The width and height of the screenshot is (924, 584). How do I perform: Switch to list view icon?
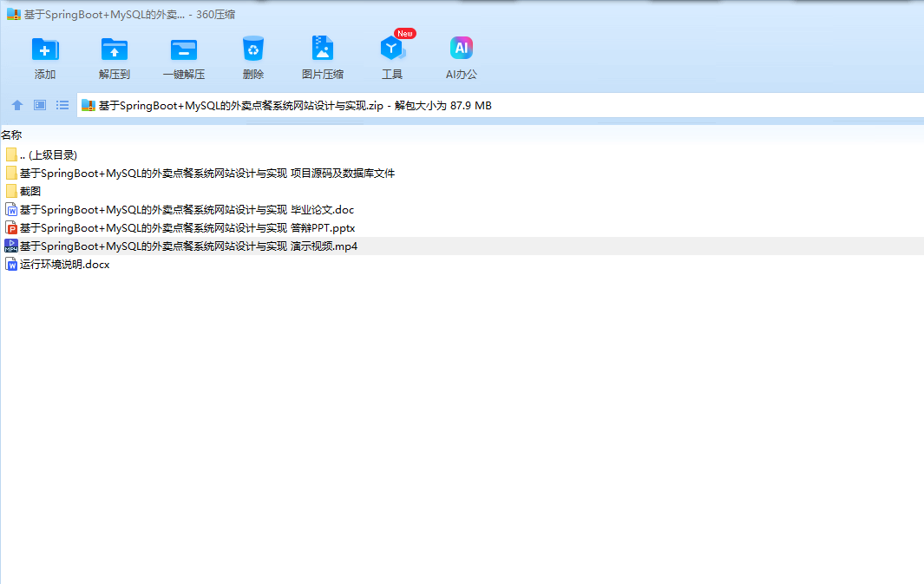point(62,106)
